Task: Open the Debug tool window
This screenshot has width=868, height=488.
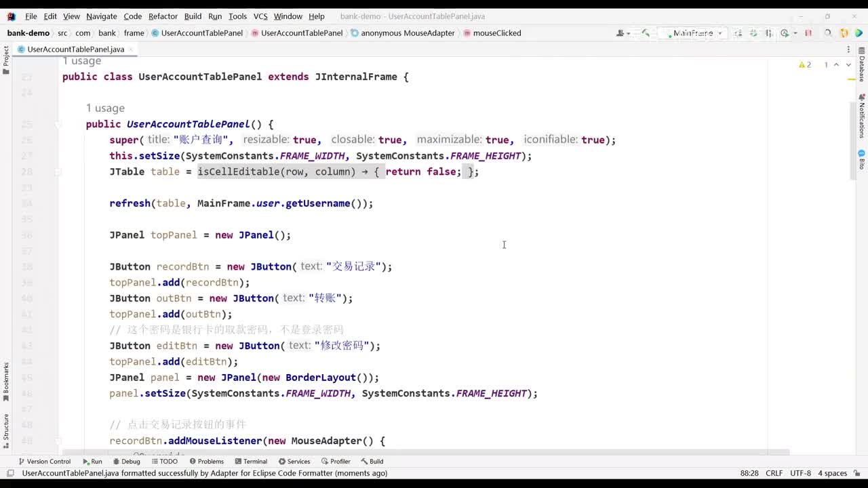Action: click(x=126, y=462)
